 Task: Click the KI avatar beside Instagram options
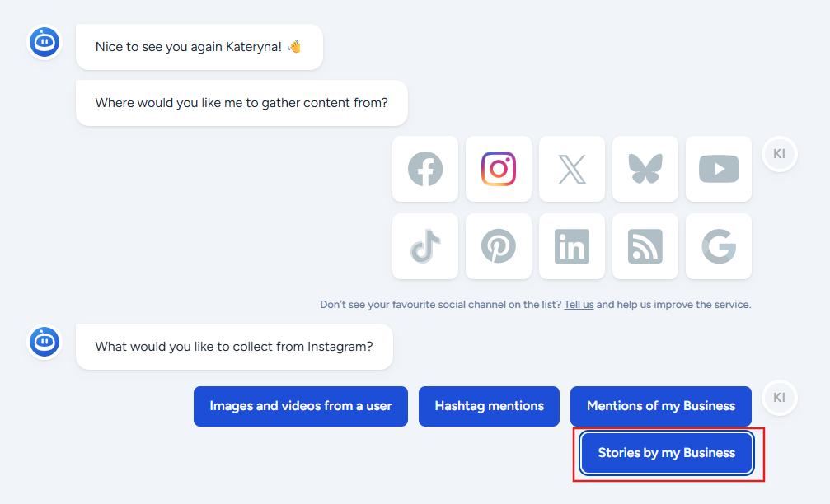coord(779,398)
